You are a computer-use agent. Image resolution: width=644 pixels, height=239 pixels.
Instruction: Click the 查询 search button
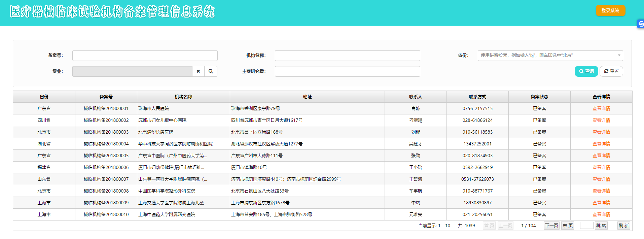click(586, 71)
